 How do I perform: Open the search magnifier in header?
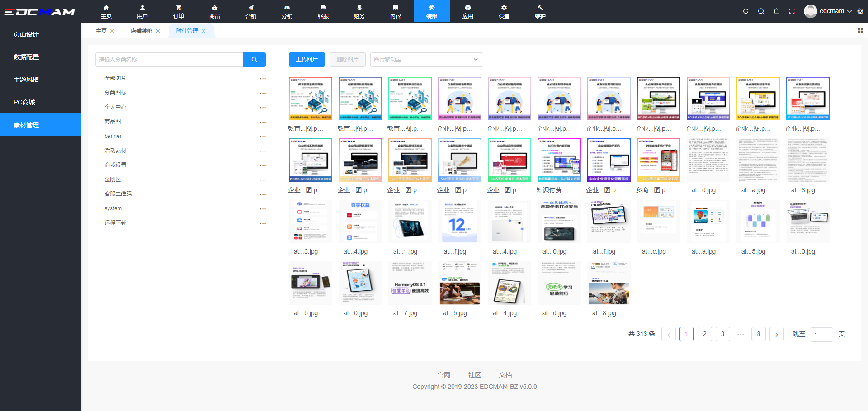point(761,11)
